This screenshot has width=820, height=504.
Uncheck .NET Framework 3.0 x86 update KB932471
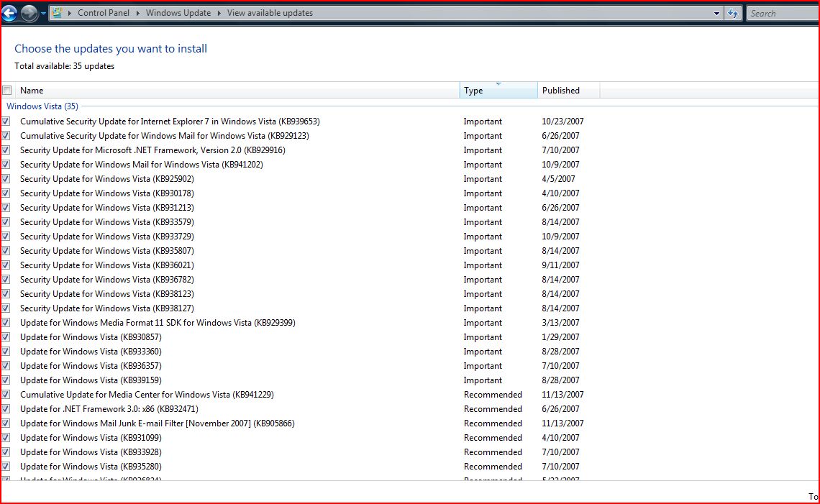pos(6,409)
